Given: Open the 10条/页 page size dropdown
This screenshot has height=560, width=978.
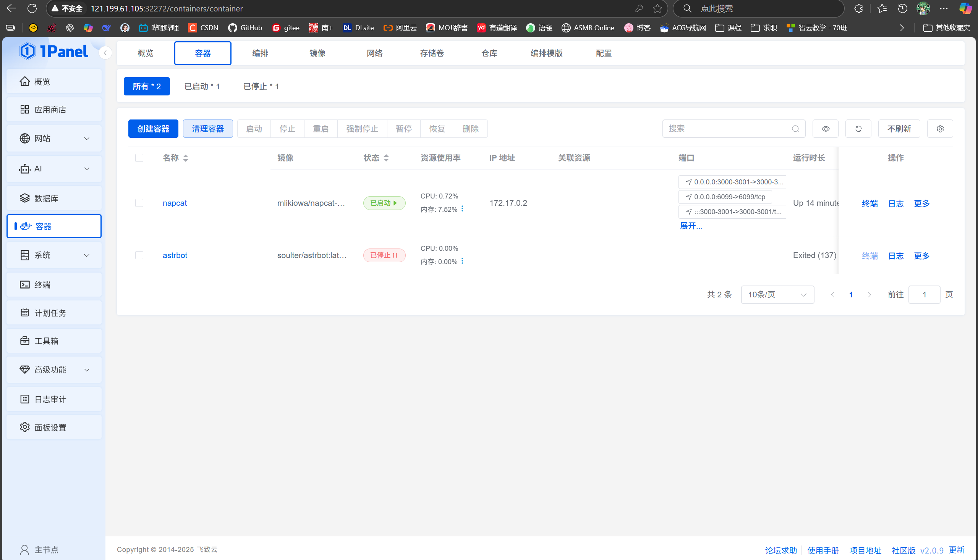Looking at the screenshot, I should pos(777,294).
